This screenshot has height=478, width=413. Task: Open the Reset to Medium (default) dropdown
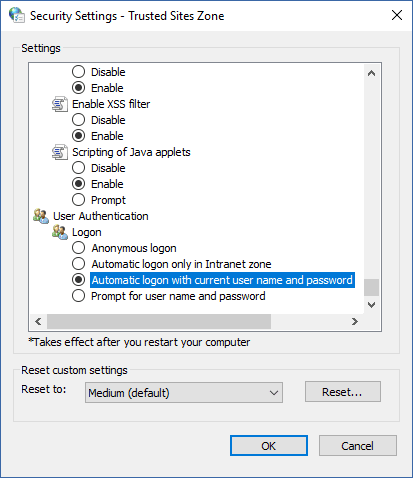(184, 393)
